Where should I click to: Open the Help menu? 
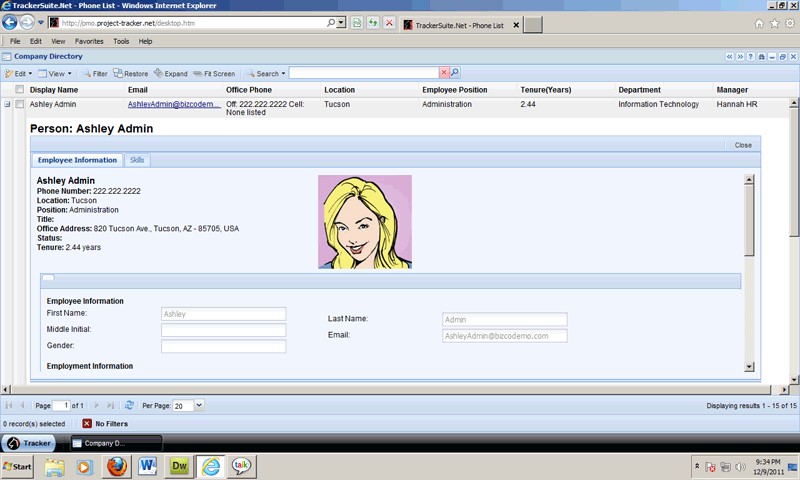tap(145, 41)
